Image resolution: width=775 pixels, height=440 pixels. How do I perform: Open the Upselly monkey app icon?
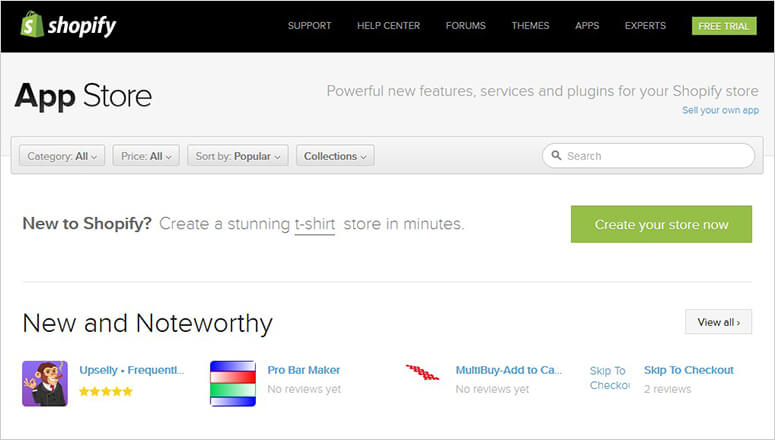[45, 384]
